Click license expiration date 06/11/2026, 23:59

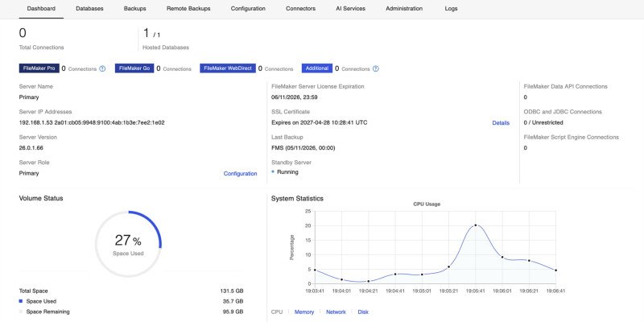(295, 97)
